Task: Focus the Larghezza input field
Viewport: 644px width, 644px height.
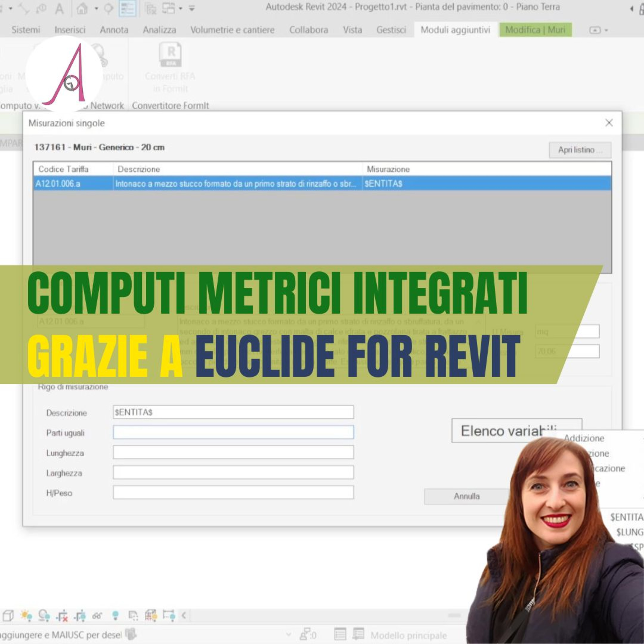Action: click(x=233, y=472)
